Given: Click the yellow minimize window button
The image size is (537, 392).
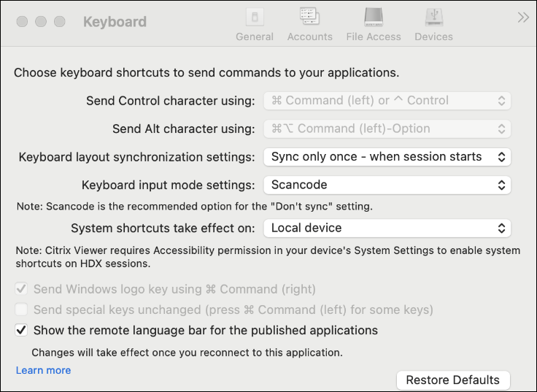Looking at the screenshot, I should pos(41,22).
